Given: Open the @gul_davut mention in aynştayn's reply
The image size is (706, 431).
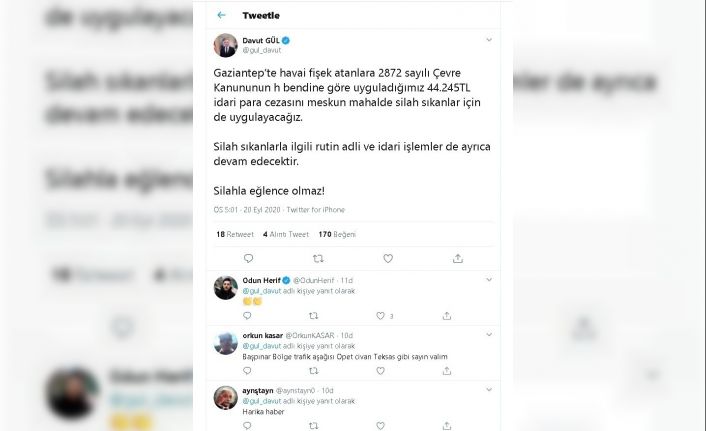Looking at the screenshot, I should [262, 401].
